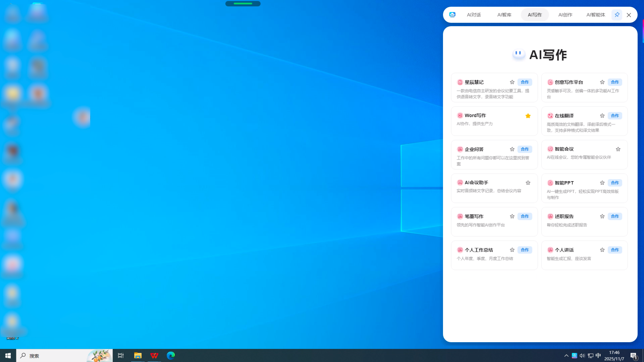This screenshot has width=644, height=362.
Task: Star the 智能会议 card
Action: (x=618, y=149)
